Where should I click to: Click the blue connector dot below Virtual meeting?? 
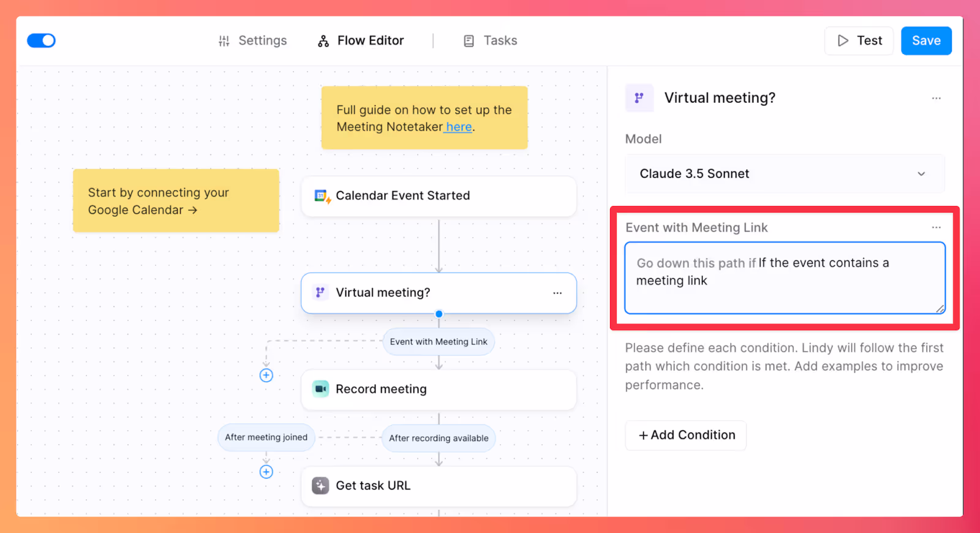[439, 314]
